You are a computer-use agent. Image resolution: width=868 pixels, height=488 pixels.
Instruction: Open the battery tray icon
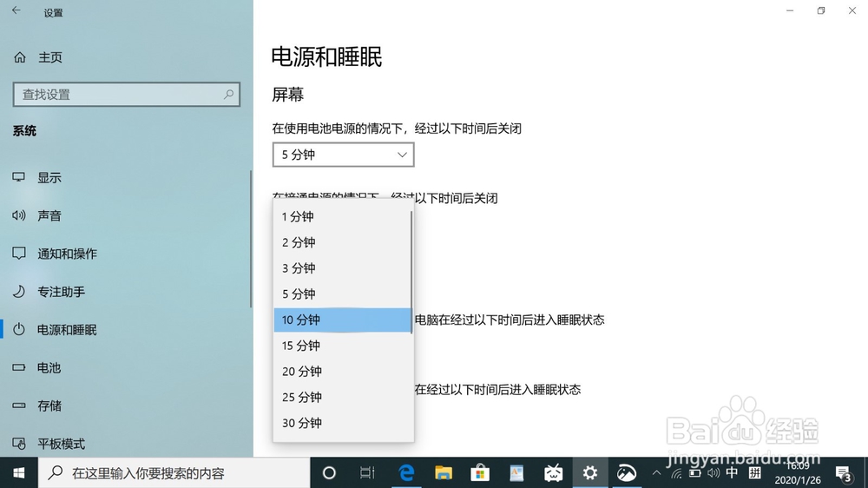pos(694,473)
